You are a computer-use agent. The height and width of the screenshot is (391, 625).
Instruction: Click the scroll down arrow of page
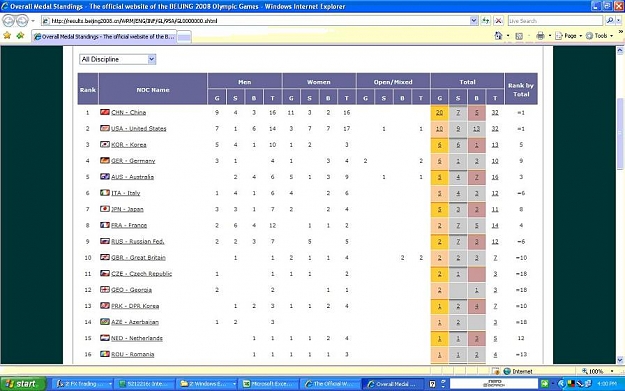620,360
